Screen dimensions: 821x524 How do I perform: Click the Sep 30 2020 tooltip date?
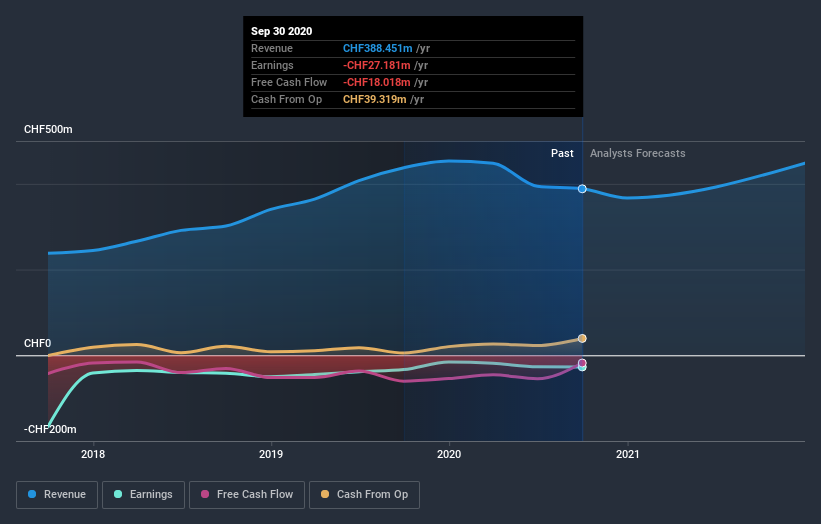282,31
